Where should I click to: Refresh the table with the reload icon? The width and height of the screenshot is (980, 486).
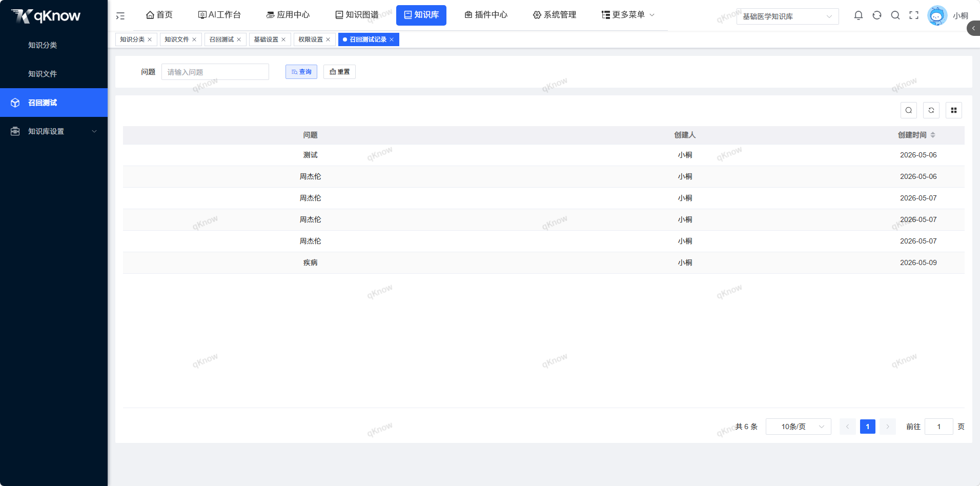931,110
